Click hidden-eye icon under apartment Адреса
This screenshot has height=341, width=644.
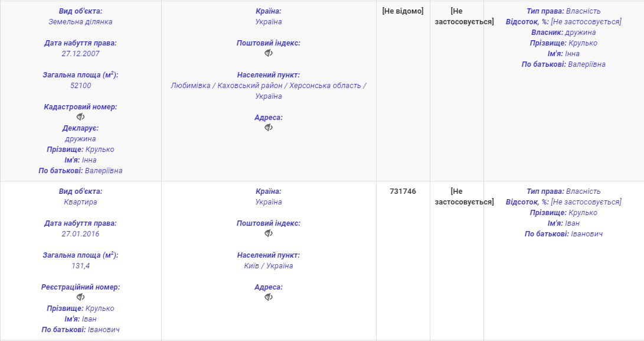[269, 297]
